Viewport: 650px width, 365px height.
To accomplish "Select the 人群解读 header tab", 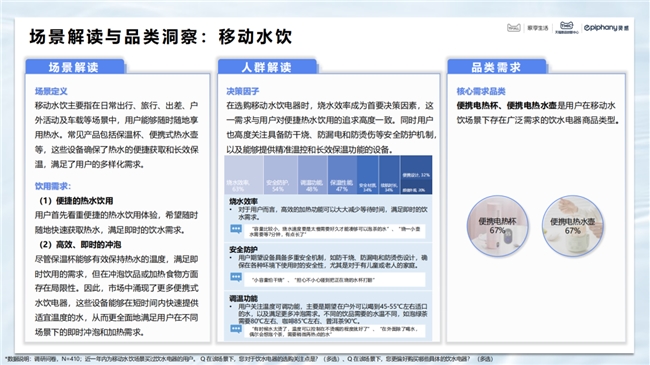I will point(267,67).
